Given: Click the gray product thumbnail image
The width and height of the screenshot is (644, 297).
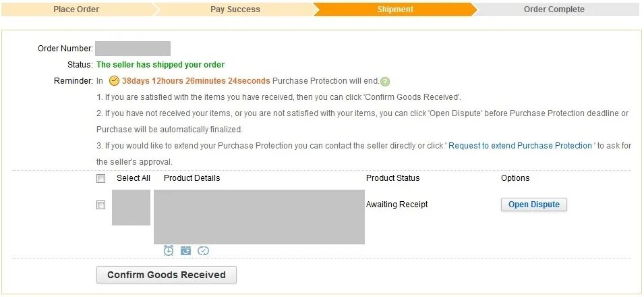Looking at the screenshot, I should [x=131, y=207].
